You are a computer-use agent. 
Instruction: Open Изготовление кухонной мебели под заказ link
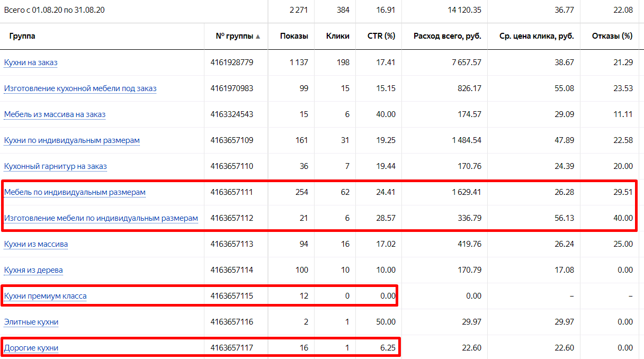tap(80, 88)
